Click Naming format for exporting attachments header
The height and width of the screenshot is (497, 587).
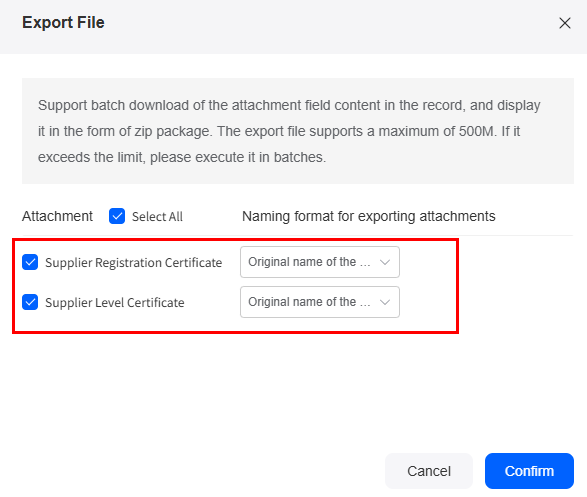click(369, 216)
